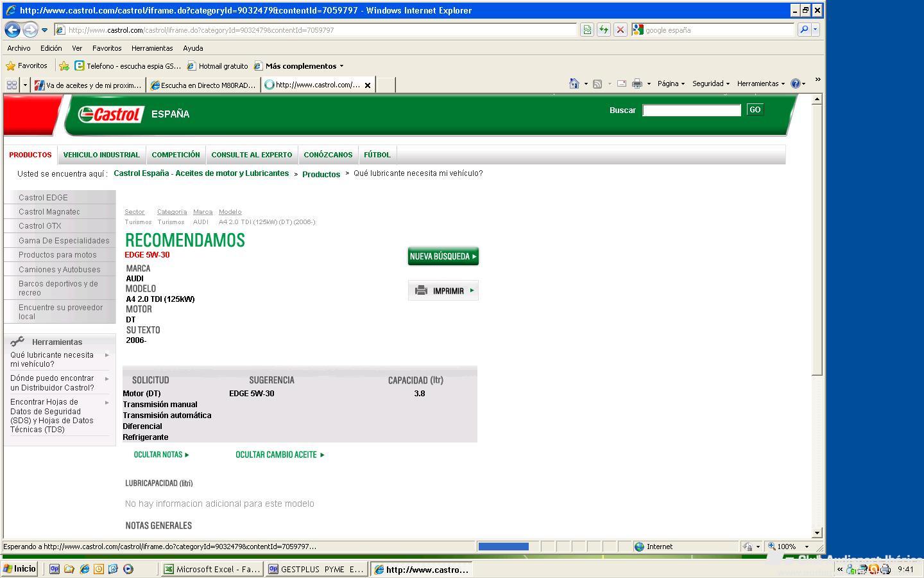The width and height of the screenshot is (924, 578).
Task: Close the castrol.com tab
Action: (368, 85)
